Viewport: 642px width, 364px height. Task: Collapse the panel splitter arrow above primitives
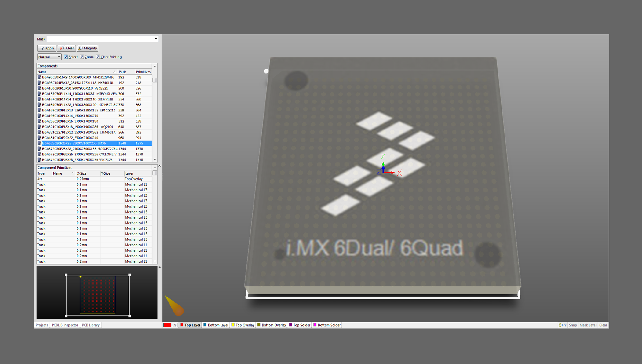[x=160, y=166]
